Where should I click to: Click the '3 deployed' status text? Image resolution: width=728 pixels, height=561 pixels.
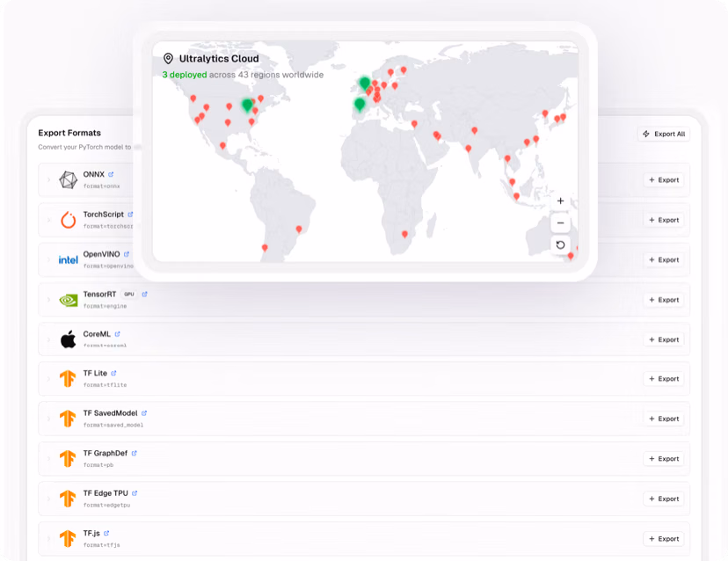coord(185,75)
